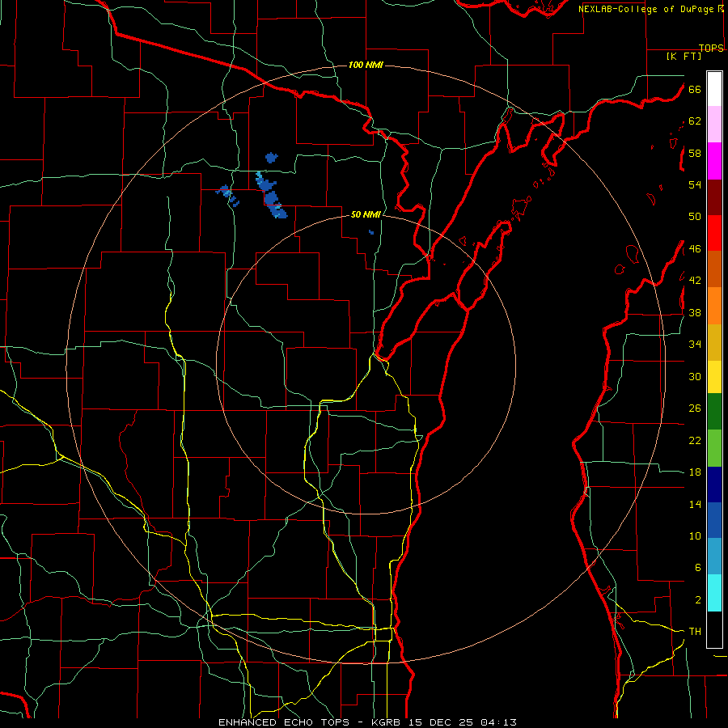Pick the dark green legend swatch
Screen dimensions: 728x728
(x=714, y=412)
